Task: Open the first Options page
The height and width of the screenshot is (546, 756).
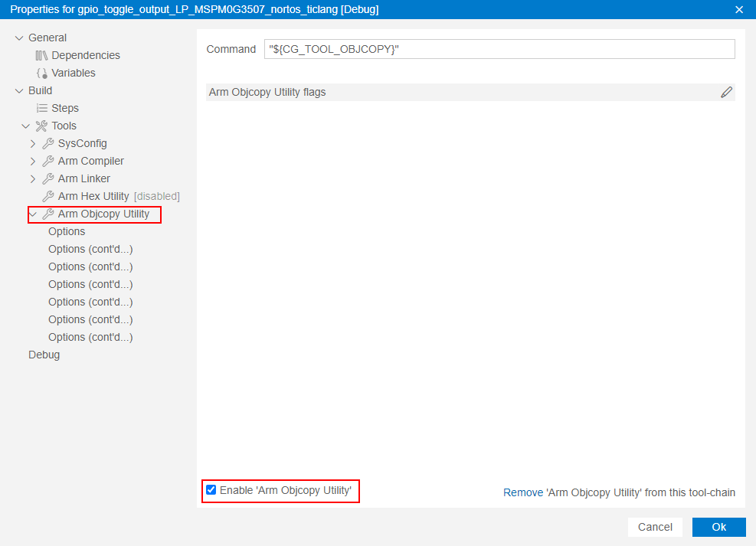Action: point(67,232)
